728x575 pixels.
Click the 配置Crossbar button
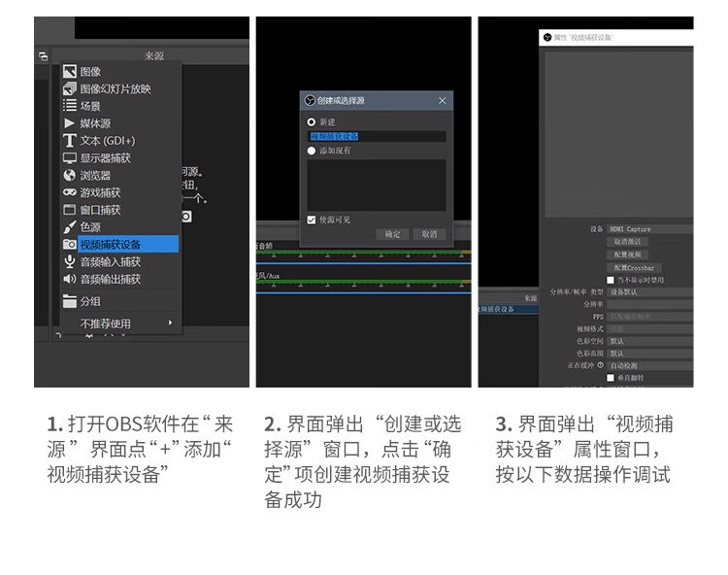[634, 267]
